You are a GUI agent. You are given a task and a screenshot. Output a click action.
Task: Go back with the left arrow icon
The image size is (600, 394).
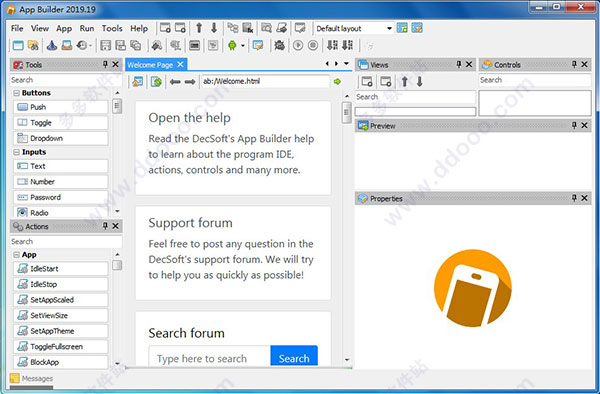(x=175, y=81)
